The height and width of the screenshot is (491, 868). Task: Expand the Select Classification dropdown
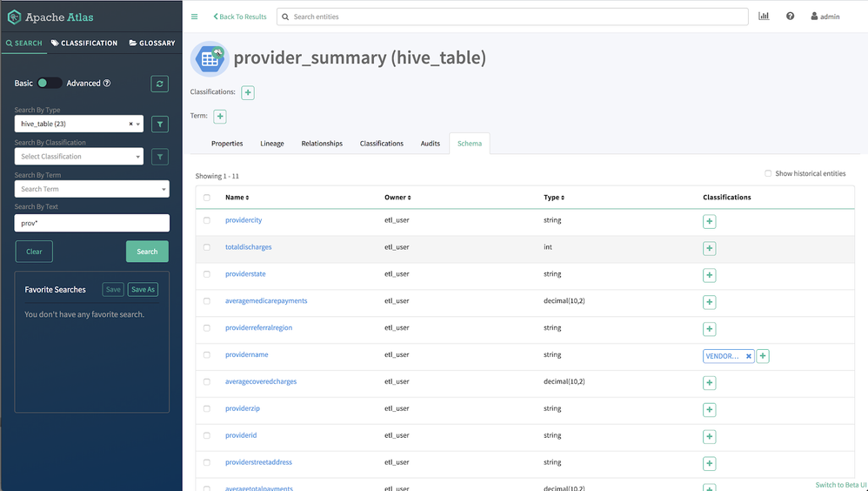pos(78,157)
